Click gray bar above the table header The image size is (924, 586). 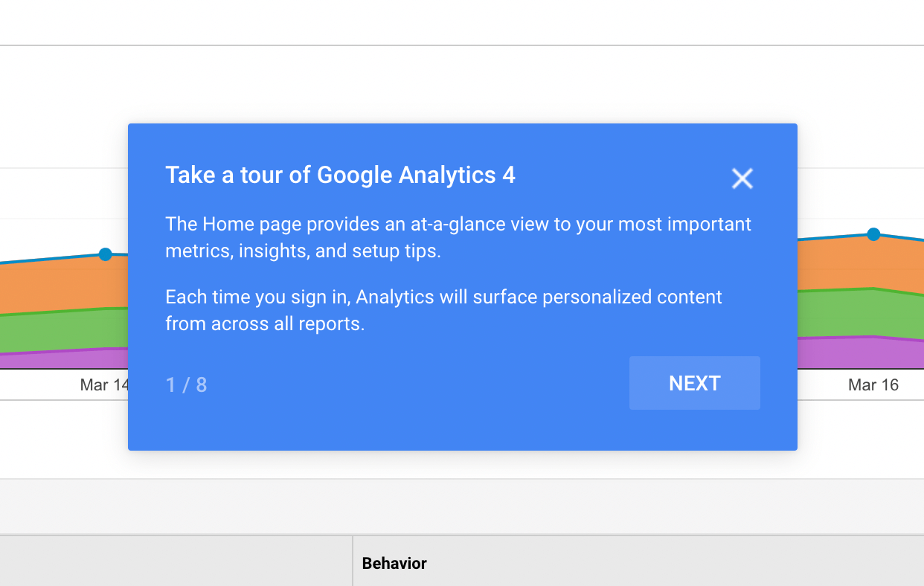point(461,506)
